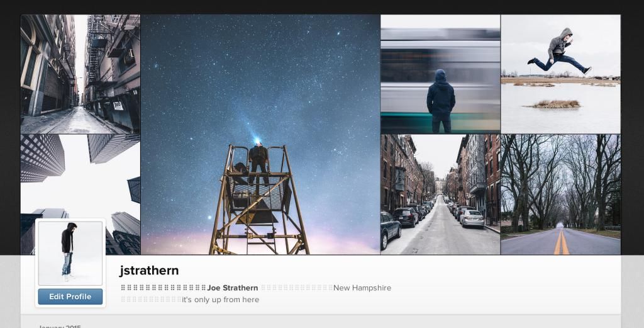Open the hooded person and blurred train photo
This screenshot has height=328, width=644.
tap(440, 74)
